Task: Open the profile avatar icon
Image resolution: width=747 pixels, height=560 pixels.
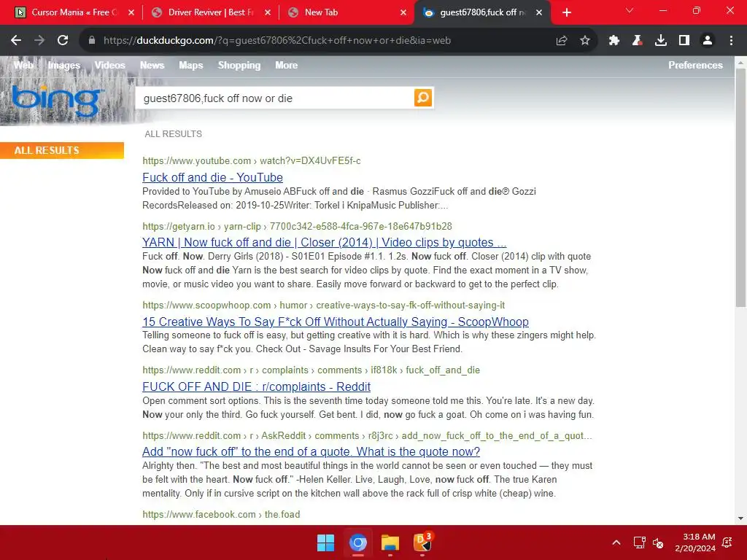Action: tap(708, 41)
